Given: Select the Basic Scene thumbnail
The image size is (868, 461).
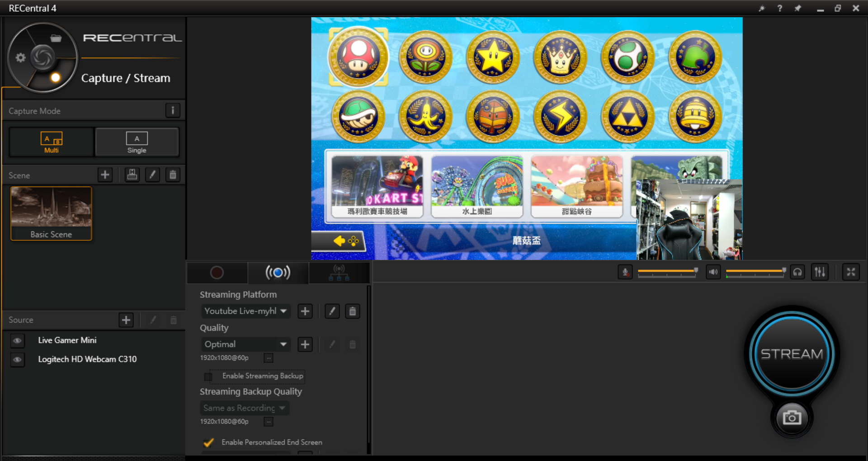Looking at the screenshot, I should click(51, 213).
